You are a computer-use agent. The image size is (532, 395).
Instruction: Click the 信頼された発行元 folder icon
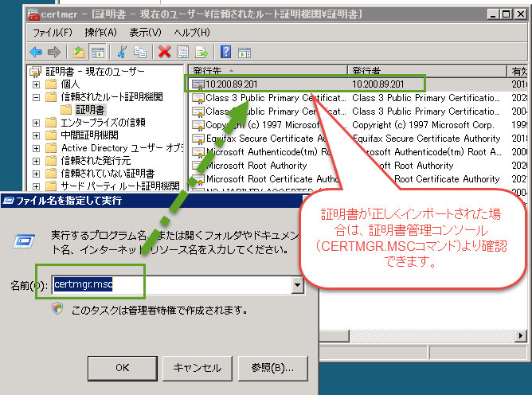point(51,161)
